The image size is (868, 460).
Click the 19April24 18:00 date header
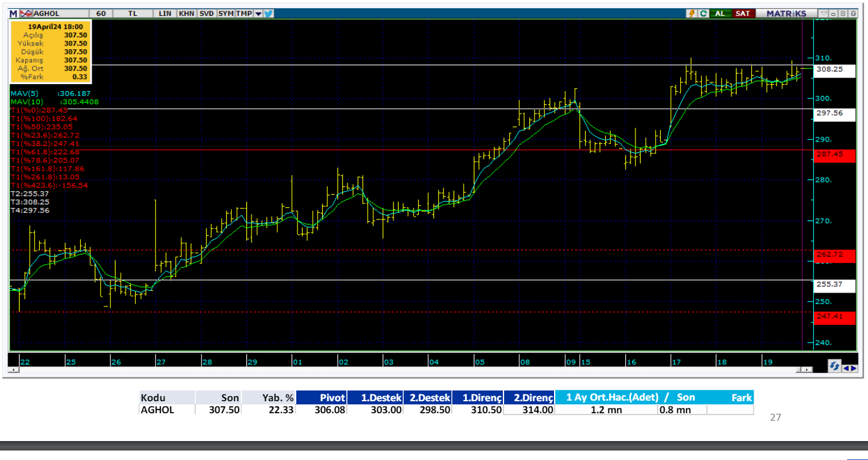55,27
